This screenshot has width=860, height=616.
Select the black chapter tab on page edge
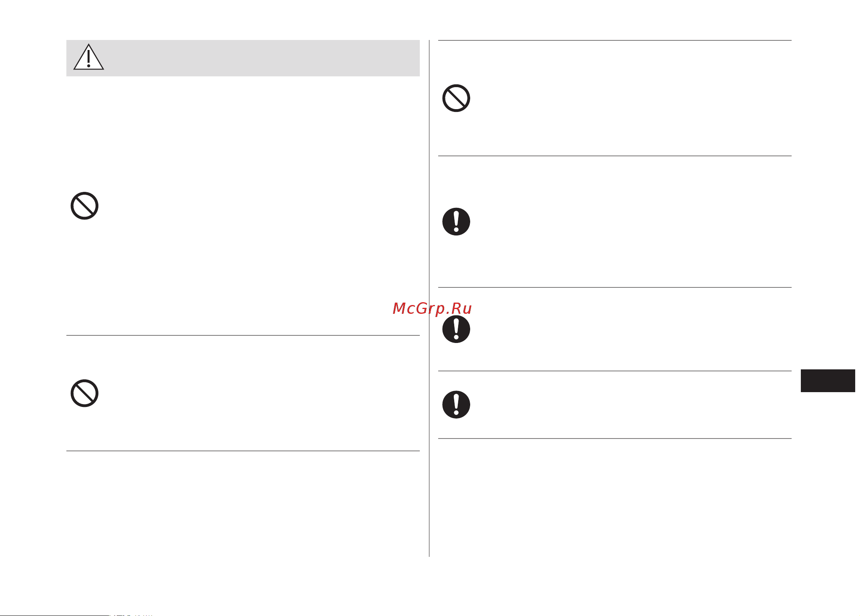(x=827, y=381)
